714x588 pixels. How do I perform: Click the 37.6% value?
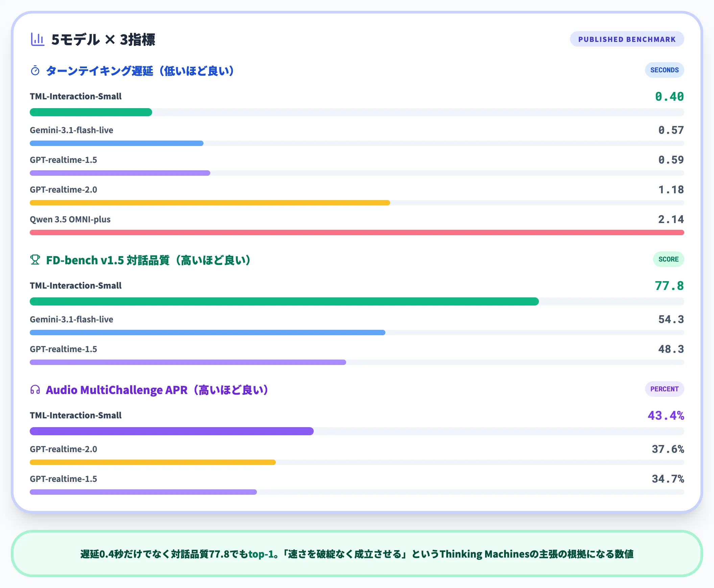point(668,449)
